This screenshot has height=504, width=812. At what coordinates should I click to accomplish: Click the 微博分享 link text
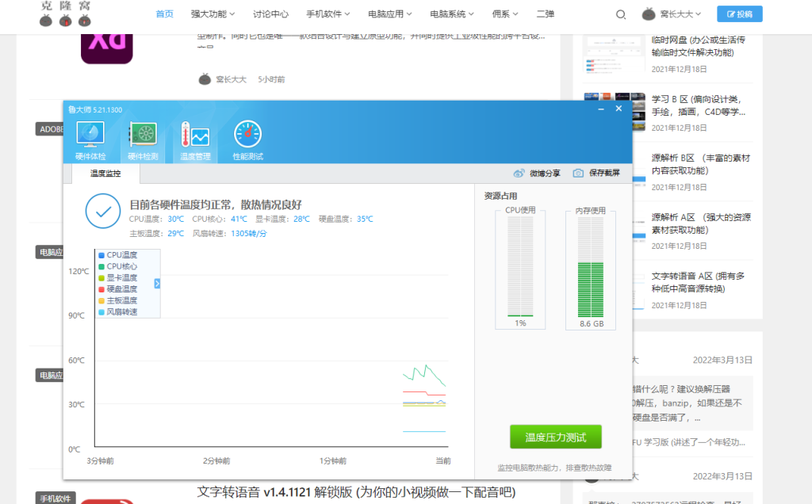pos(545,174)
